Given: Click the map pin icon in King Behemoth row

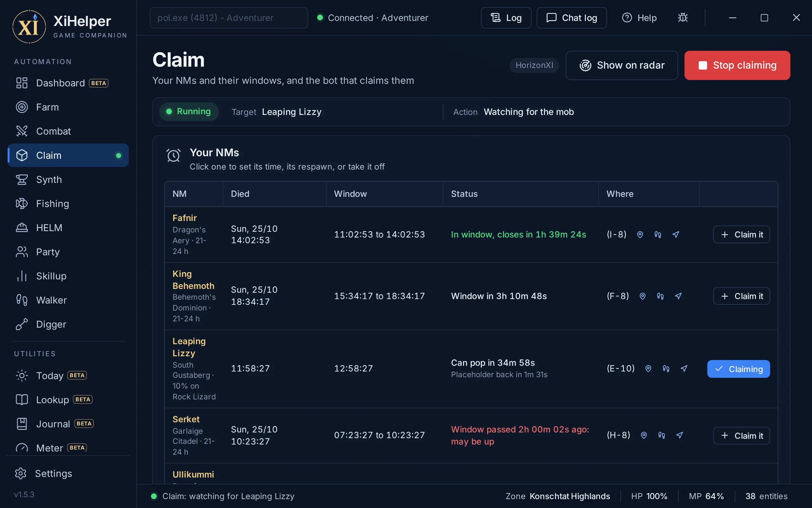Looking at the screenshot, I should click(x=642, y=296).
